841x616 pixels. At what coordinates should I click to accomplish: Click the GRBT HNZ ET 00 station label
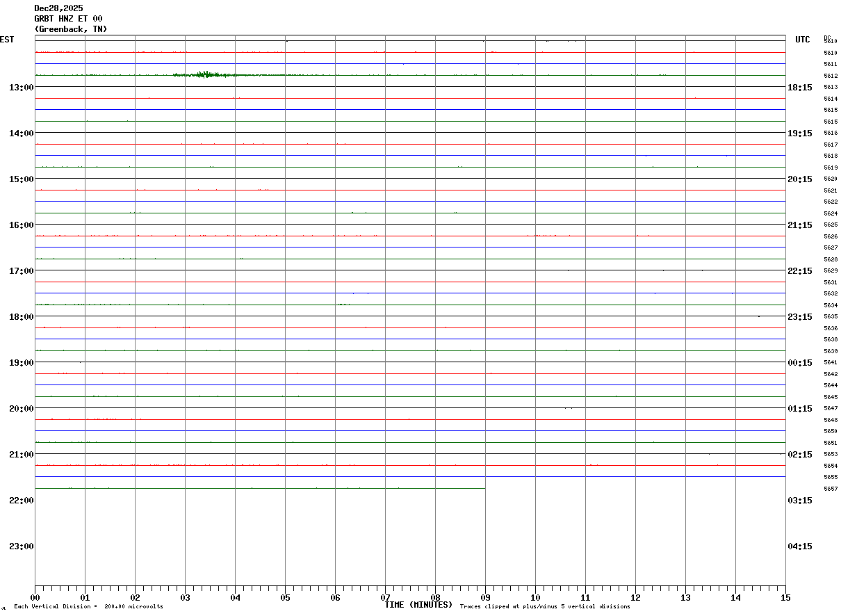[x=68, y=19]
